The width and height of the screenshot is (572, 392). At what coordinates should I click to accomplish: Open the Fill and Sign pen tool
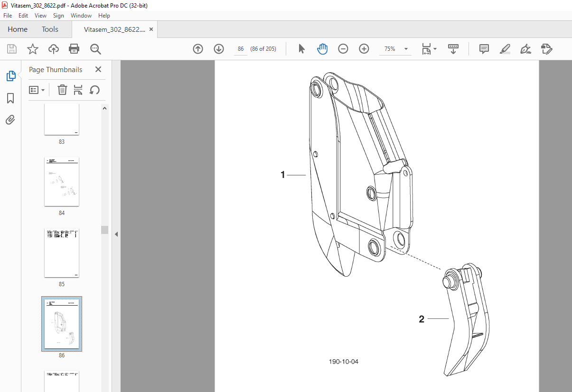(525, 49)
